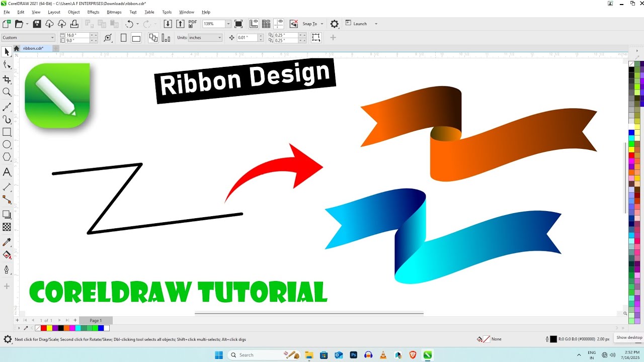Click the New document icon

[x=7, y=24]
